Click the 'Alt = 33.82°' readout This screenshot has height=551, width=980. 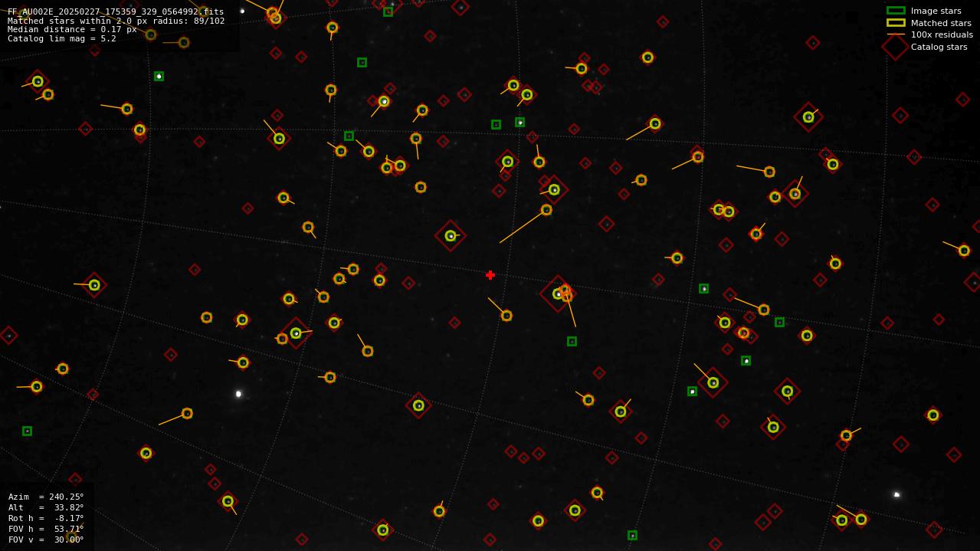tap(46, 507)
